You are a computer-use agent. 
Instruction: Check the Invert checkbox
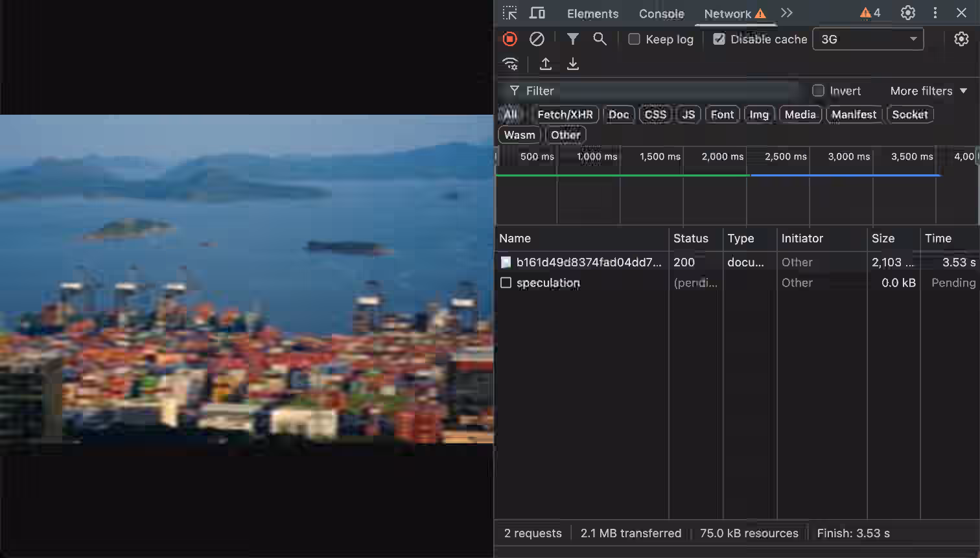pyautogui.click(x=819, y=91)
